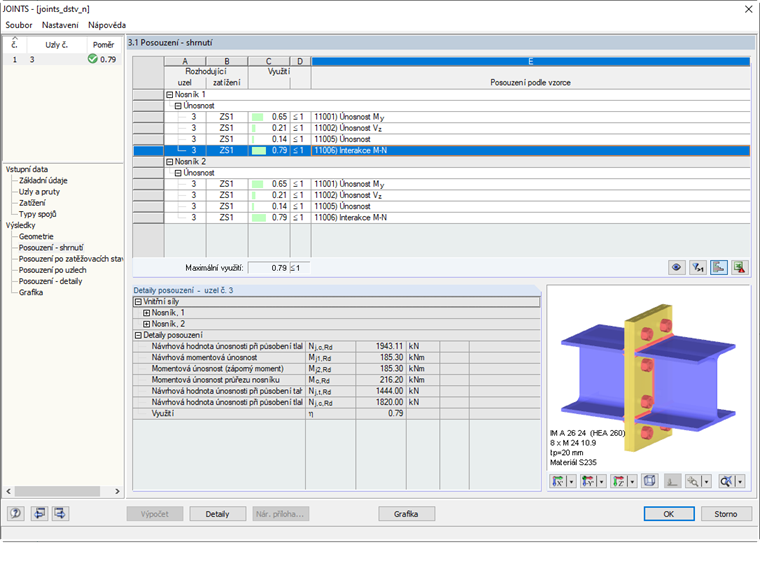Collapse Únosnost under Nosník 2
This screenshot has height=570, width=760.
pos(178,173)
